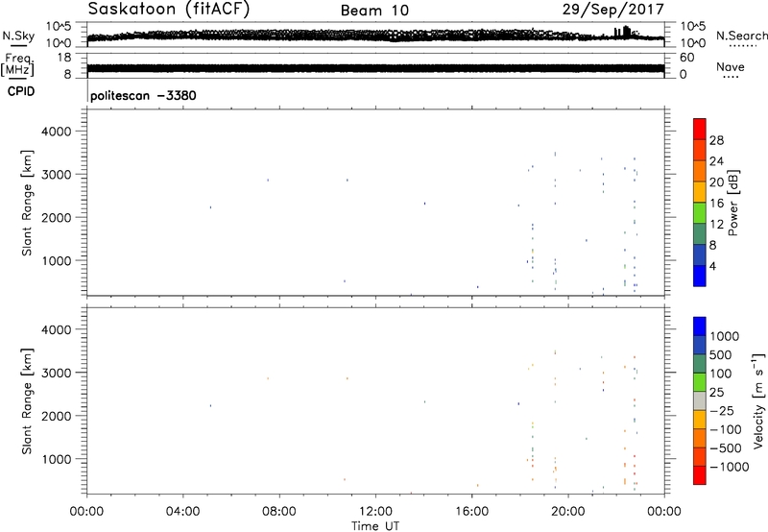Click the dotted line sample under N.Search
The height and width of the screenshot is (532, 768).
click(x=743, y=45)
